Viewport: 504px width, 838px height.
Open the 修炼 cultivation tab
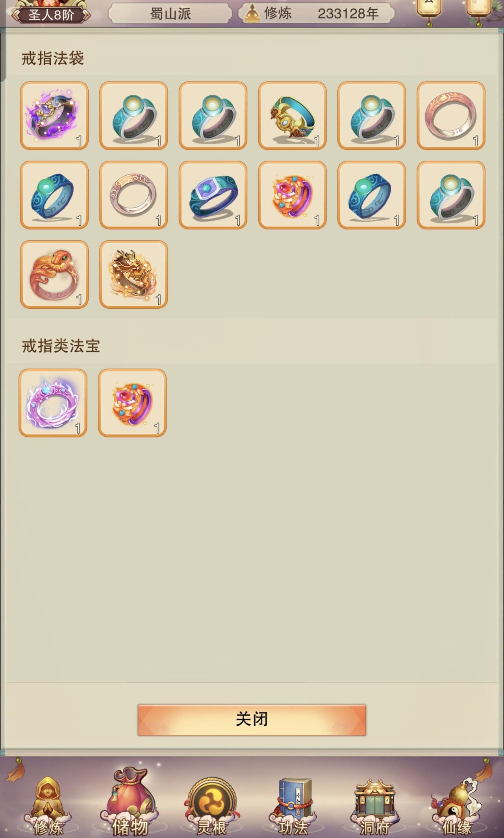point(48,805)
